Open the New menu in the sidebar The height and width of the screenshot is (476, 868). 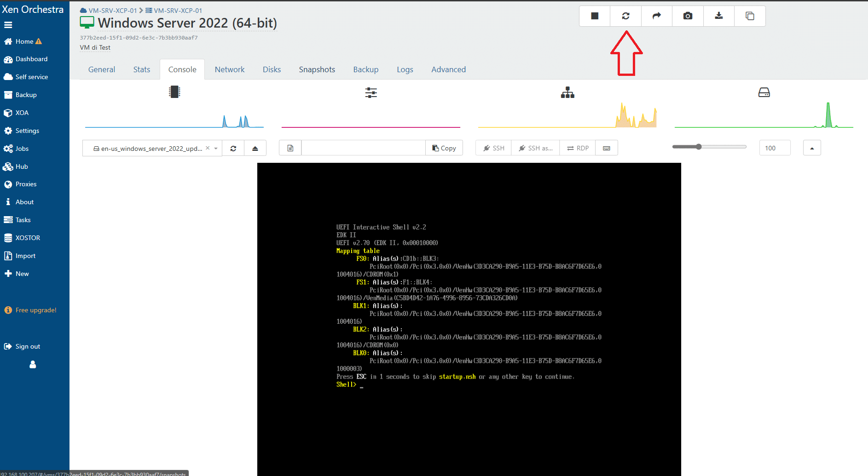[x=17, y=274]
